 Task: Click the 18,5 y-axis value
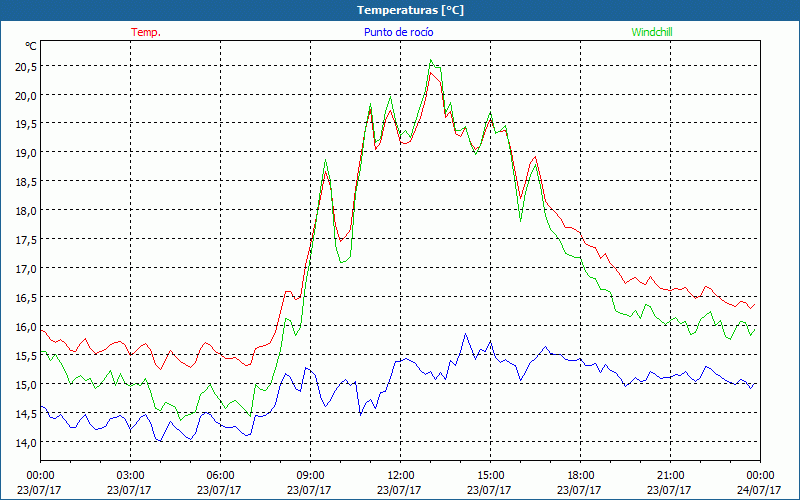[x=26, y=182]
